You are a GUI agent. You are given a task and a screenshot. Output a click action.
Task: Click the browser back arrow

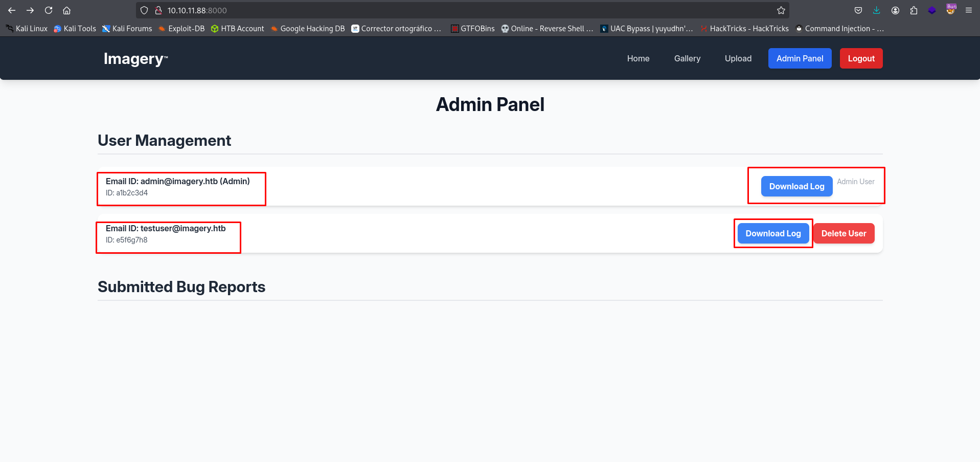(12, 10)
